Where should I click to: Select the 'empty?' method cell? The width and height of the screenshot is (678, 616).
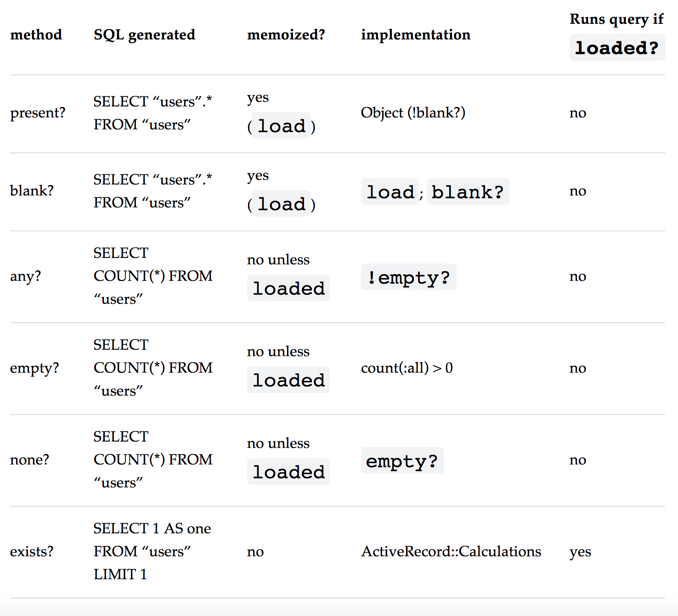tap(34, 368)
